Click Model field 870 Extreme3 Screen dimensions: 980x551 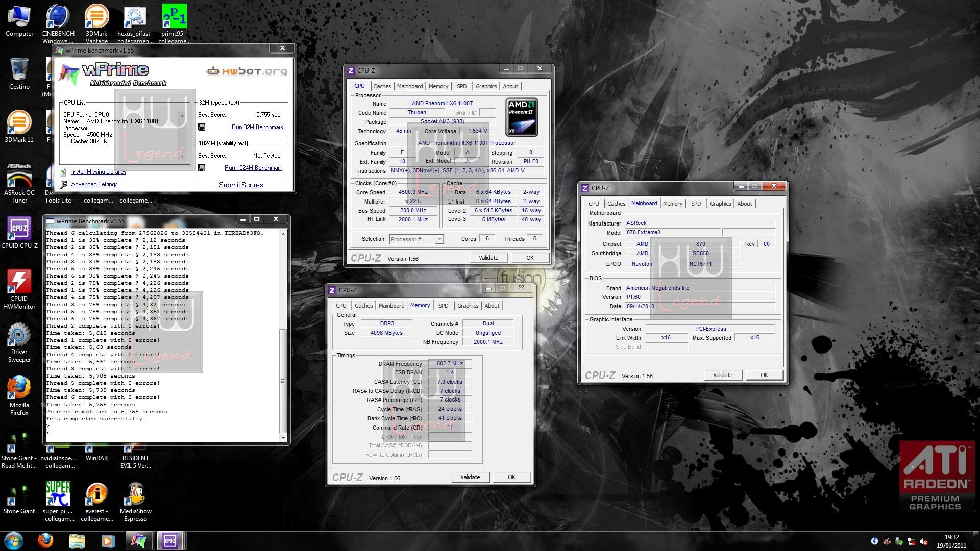click(673, 232)
